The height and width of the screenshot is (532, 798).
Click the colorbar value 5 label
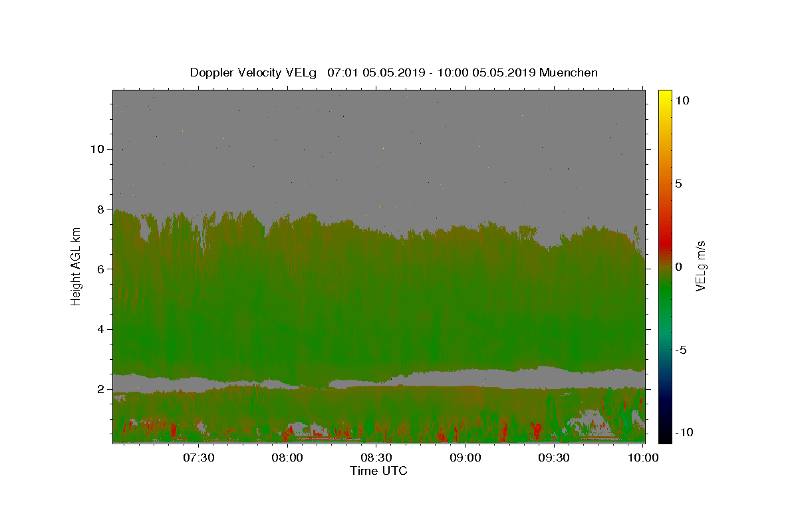(x=678, y=184)
